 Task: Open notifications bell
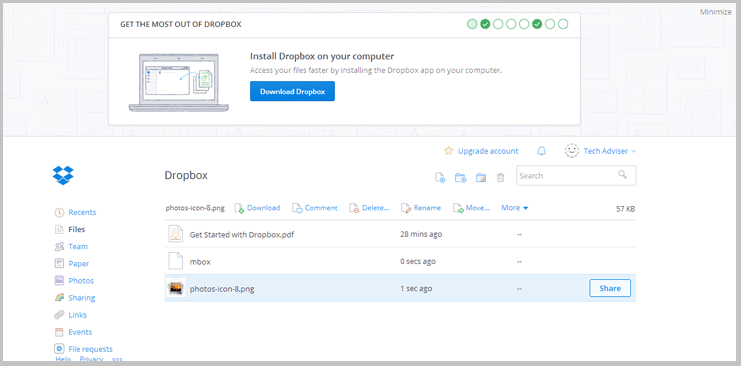(542, 151)
